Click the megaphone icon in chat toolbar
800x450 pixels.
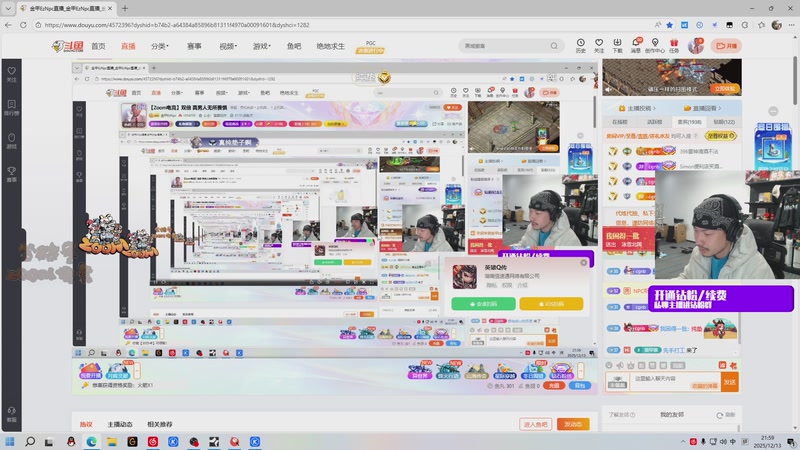pyautogui.click(x=619, y=365)
